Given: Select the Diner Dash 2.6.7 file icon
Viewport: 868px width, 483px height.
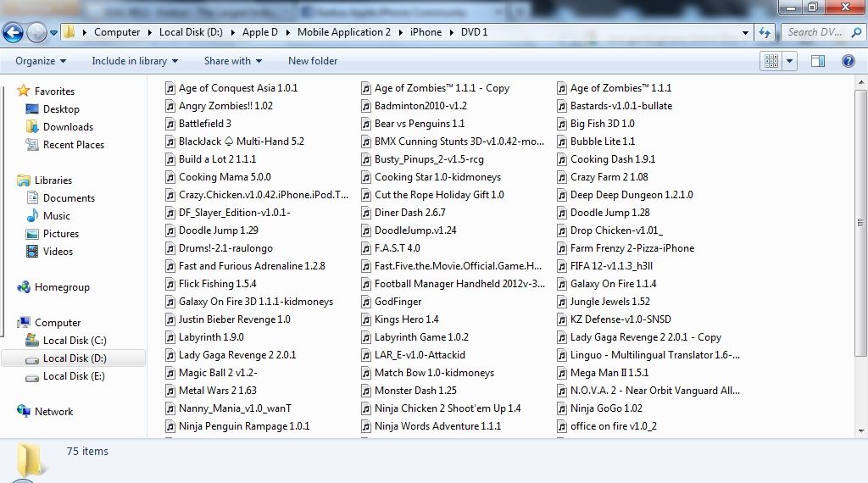Looking at the screenshot, I should pyautogui.click(x=366, y=213).
